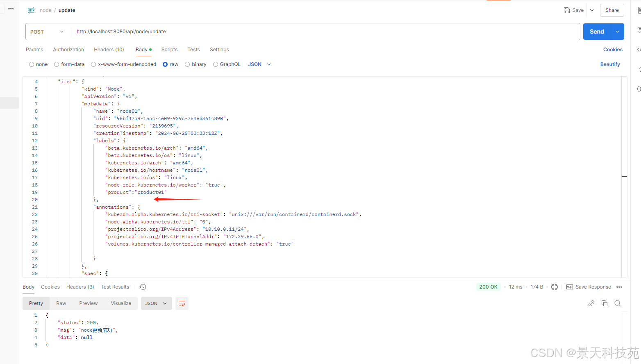
Task: Select the raw body radio button
Action: click(165, 64)
